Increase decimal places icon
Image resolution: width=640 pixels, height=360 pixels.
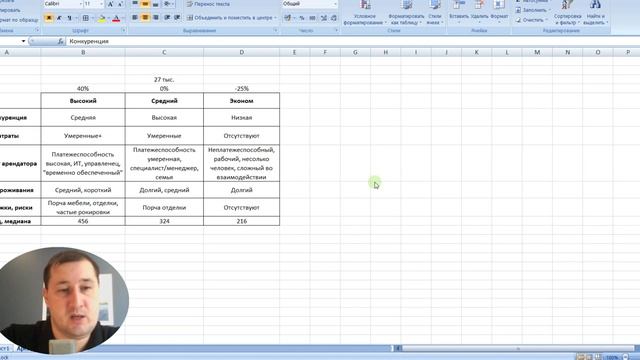click(x=324, y=18)
